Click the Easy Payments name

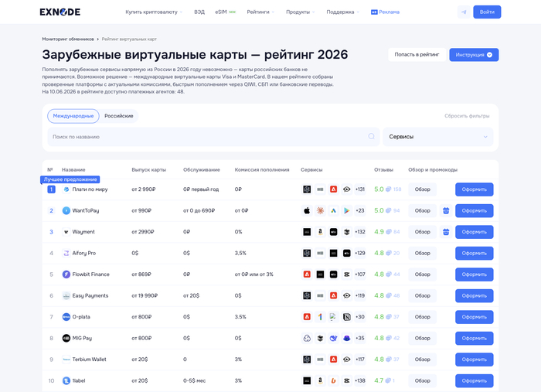pos(90,295)
